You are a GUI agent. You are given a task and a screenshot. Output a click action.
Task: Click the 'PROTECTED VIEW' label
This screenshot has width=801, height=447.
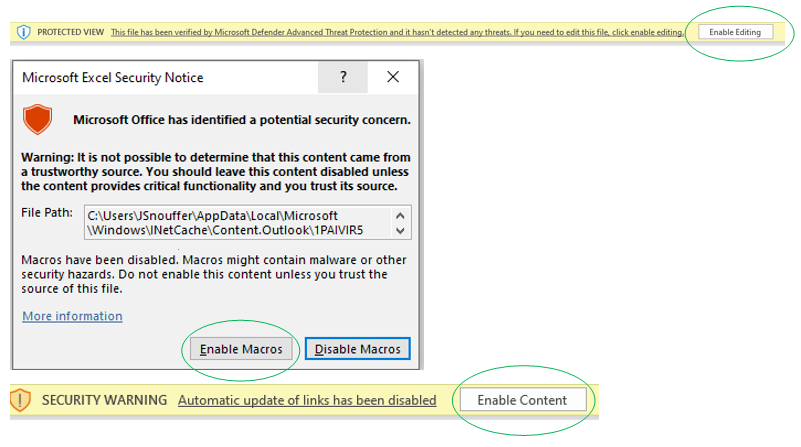70,32
